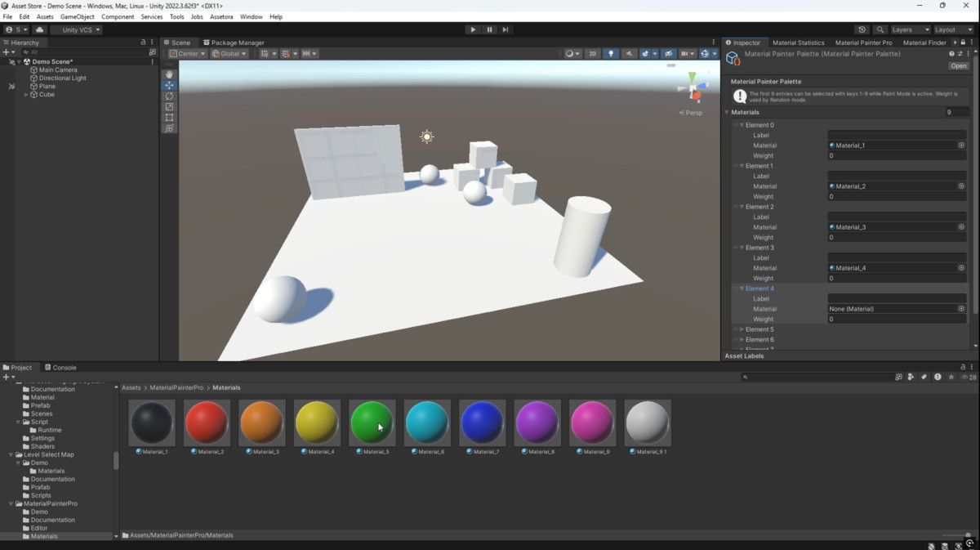Switch to the Package Manager tab

234,42
